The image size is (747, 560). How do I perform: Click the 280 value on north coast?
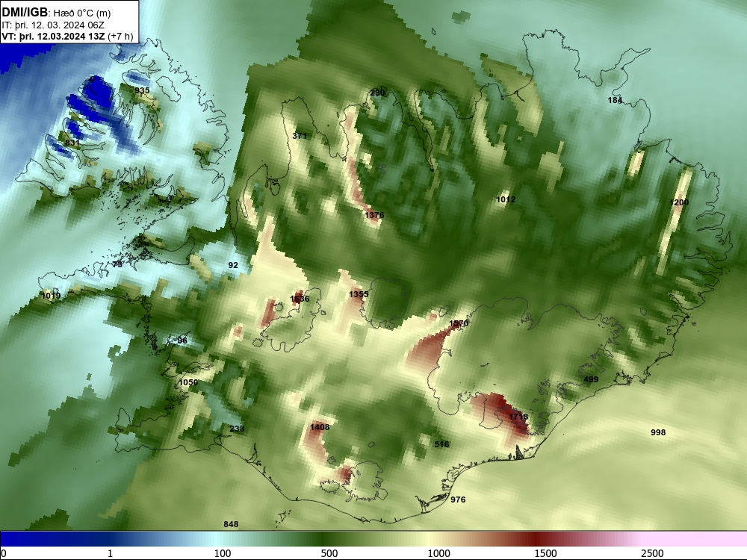pyautogui.click(x=377, y=93)
